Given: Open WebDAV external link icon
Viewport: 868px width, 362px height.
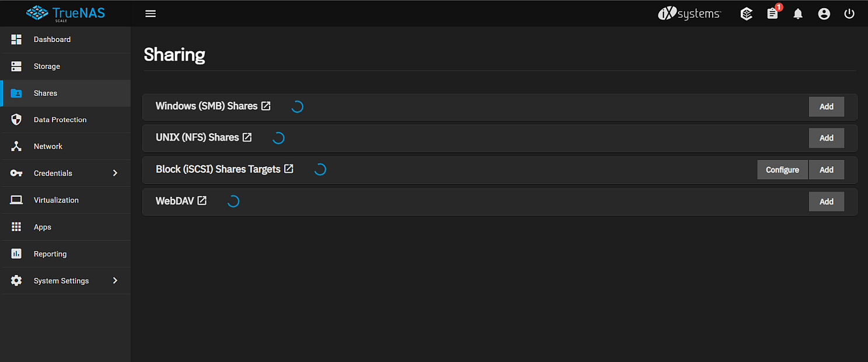Looking at the screenshot, I should coord(202,201).
